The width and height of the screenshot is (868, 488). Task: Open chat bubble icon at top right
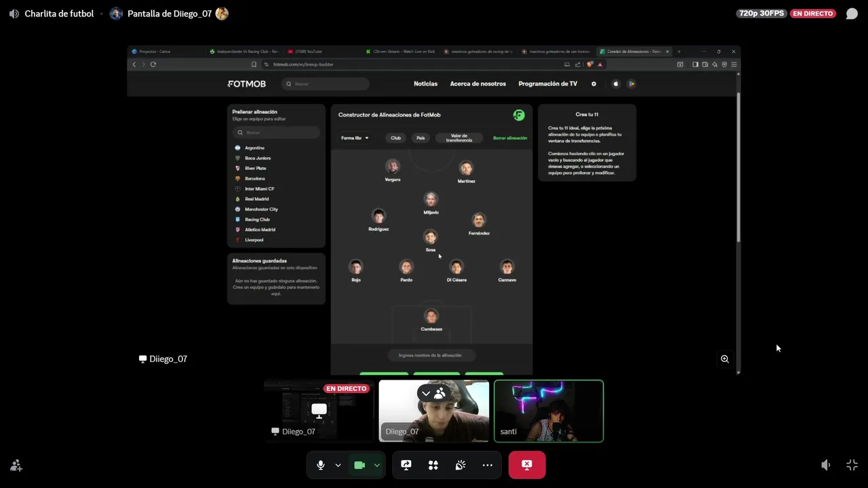click(x=852, y=14)
